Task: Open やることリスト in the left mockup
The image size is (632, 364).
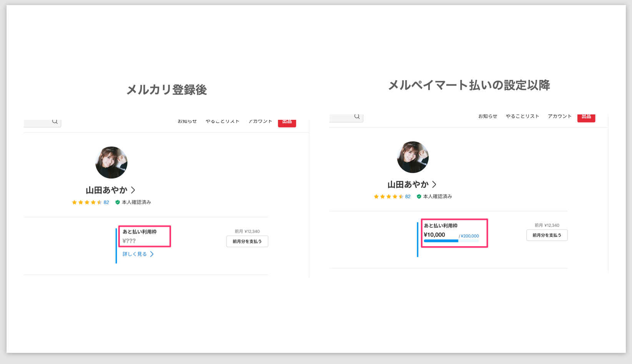Action: coord(223,121)
